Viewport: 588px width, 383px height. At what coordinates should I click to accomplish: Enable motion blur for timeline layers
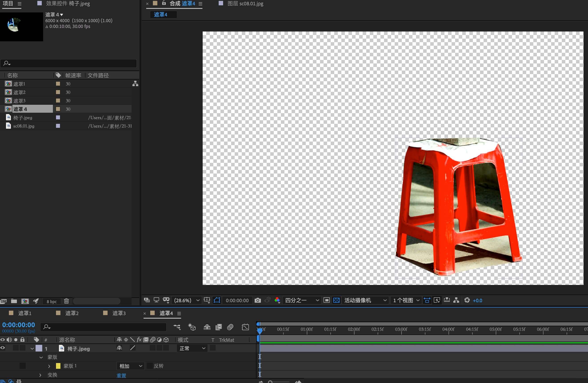pos(230,327)
